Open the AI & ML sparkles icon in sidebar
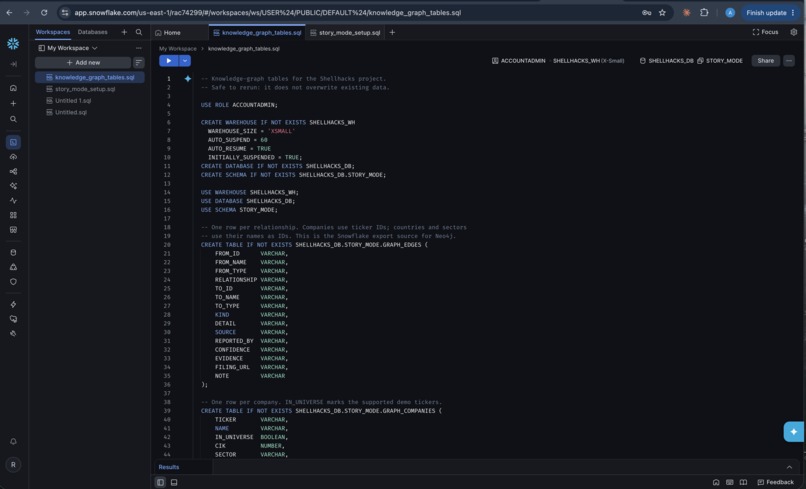 [13, 186]
